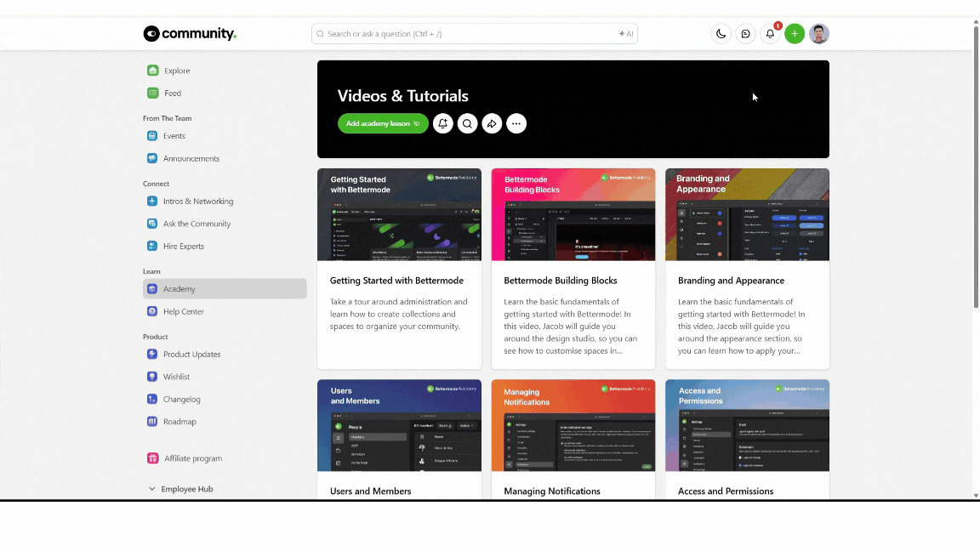Click the 'From The Team' section label
980x551 pixels.
pyautogui.click(x=167, y=118)
